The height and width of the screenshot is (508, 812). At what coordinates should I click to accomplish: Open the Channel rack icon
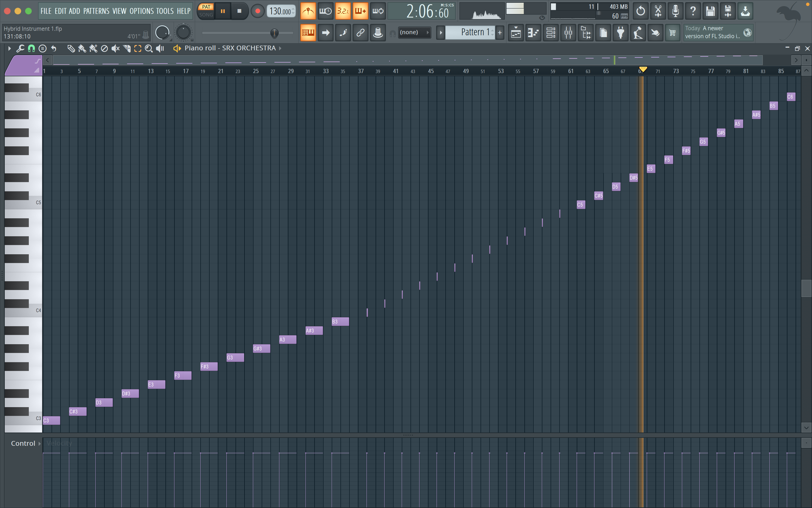pyautogui.click(x=551, y=33)
